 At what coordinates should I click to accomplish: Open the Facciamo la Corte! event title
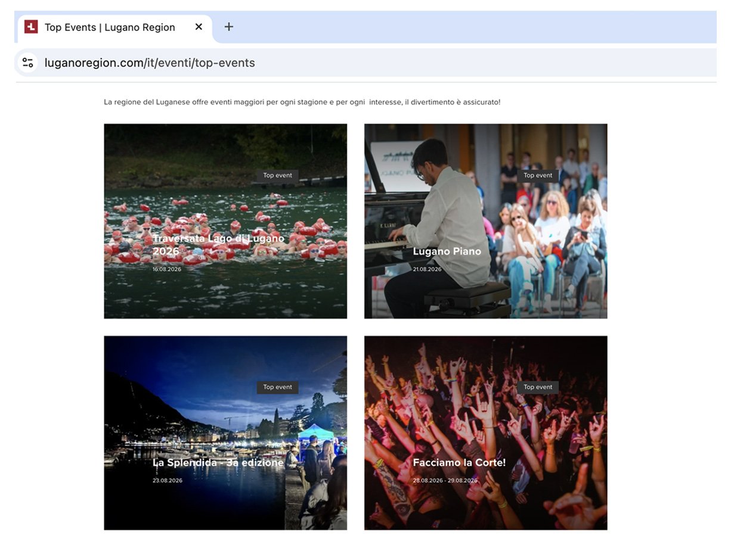(459, 463)
